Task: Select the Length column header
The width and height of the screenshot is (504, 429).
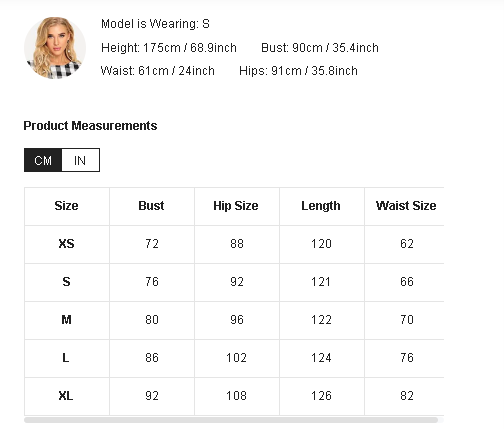Action: (321, 206)
